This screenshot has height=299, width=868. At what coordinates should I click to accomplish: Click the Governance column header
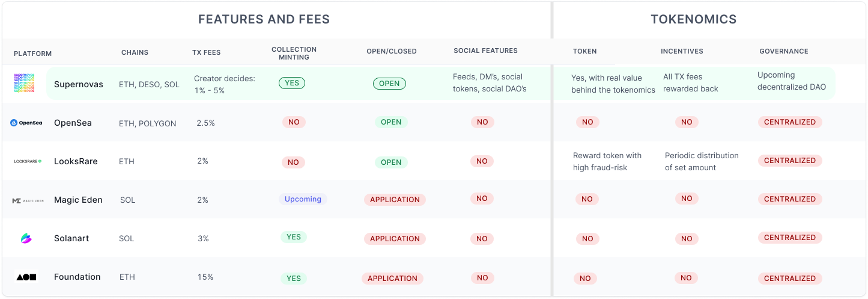click(784, 51)
